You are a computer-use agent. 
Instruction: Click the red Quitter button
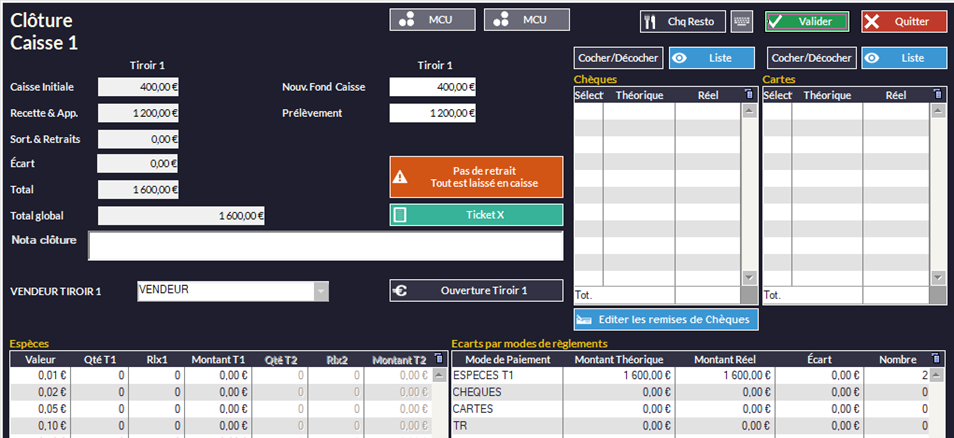click(x=903, y=21)
